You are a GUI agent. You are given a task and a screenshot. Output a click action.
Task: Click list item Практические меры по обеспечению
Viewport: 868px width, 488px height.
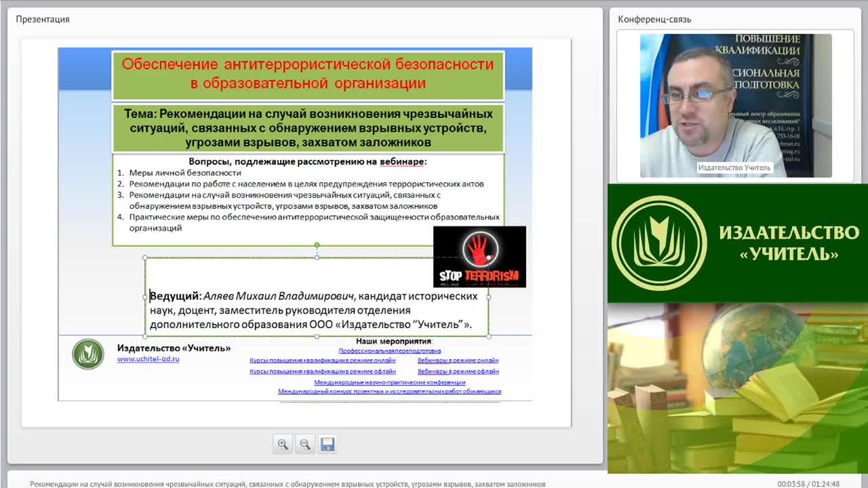point(309,222)
